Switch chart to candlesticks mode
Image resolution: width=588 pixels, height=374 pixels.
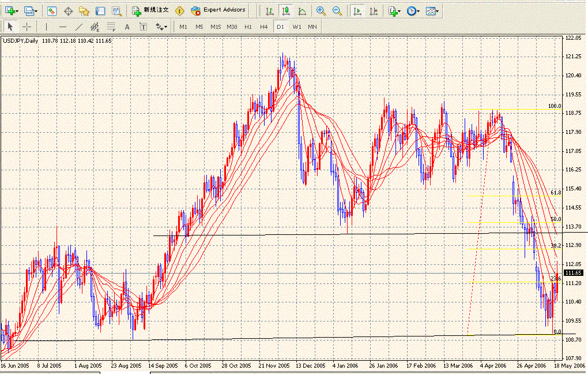285,10
